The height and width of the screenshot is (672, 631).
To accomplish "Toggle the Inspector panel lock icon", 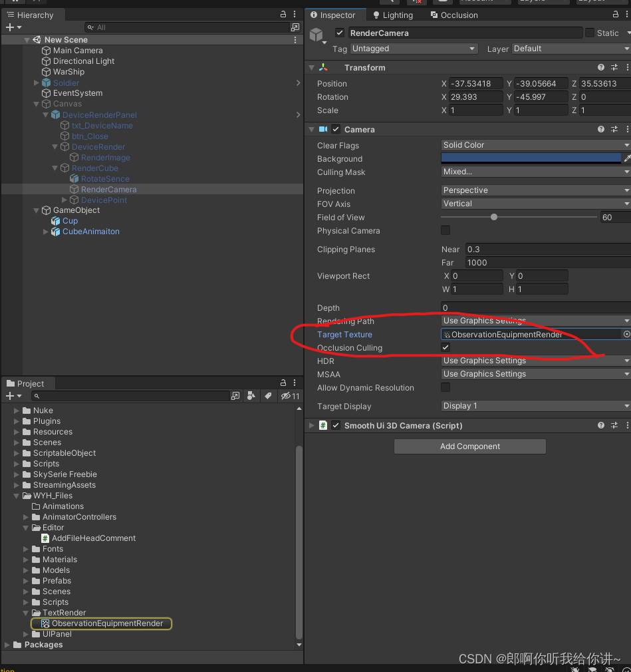I will tap(616, 14).
